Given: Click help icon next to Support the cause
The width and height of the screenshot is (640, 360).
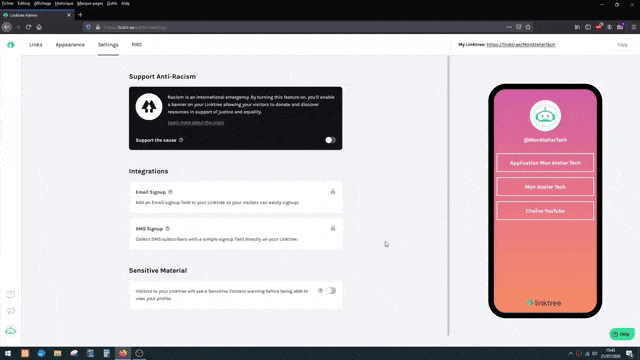Looking at the screenshot, I should (x=181, y=140).
